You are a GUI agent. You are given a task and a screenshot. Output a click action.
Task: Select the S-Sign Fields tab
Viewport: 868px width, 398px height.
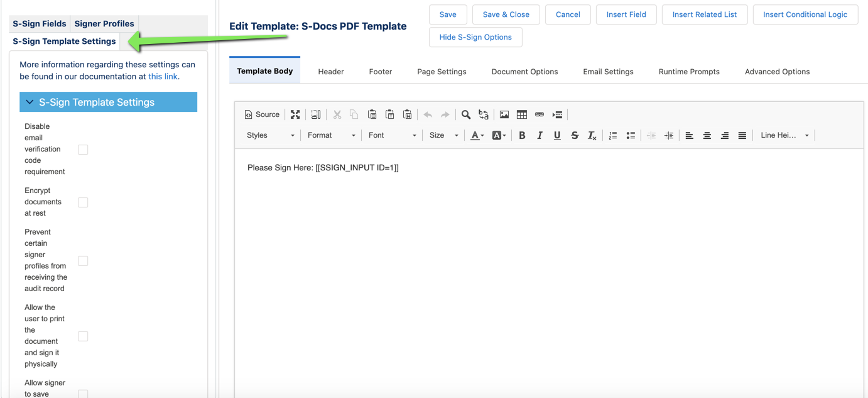(x=40, y=24)
